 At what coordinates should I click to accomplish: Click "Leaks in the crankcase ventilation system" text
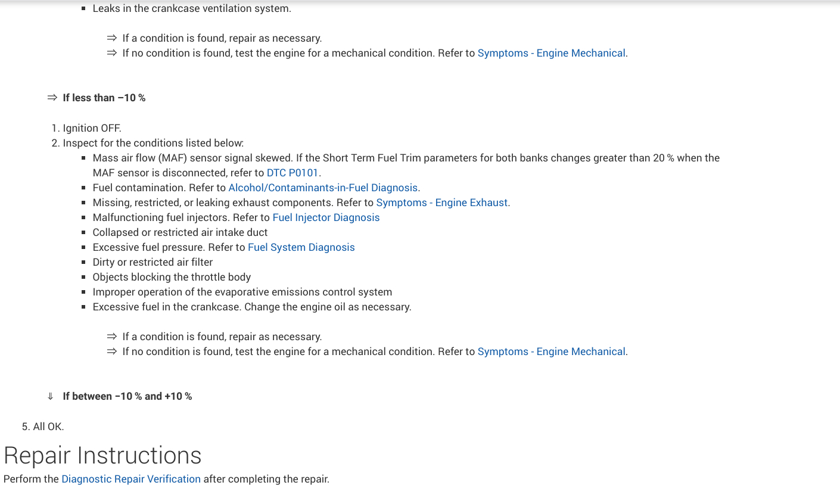192,9
